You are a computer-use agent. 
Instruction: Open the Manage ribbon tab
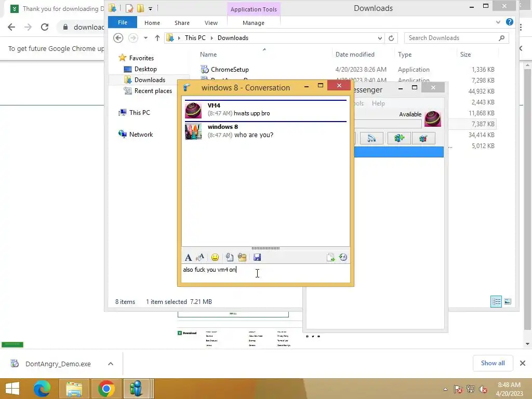coord(254,23)
